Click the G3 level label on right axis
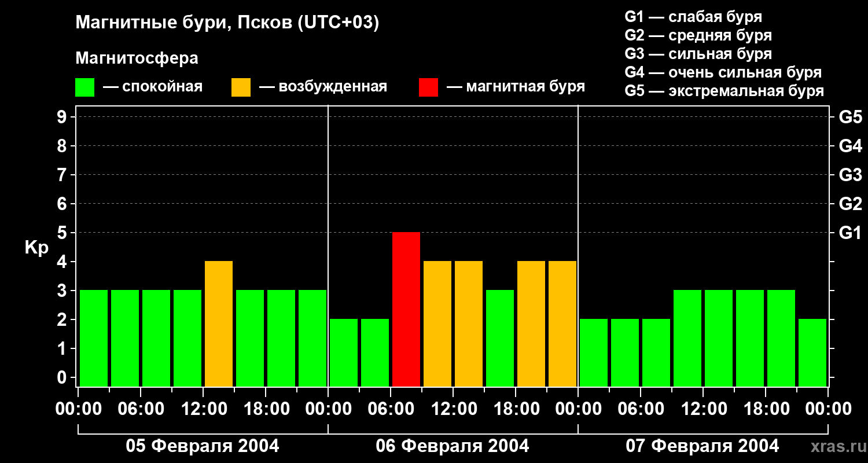The height and width of the screenshot is (463, 868). pyautogui.click(x=850, y=175)
